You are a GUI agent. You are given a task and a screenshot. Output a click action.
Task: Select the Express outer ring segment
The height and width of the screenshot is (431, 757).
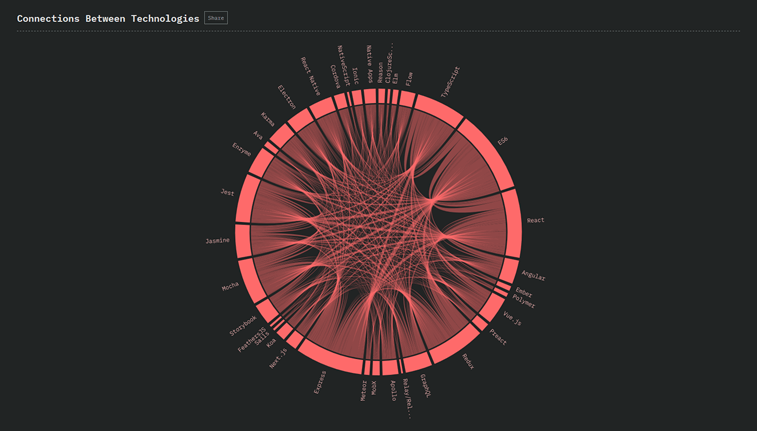(x=331, y=358)
